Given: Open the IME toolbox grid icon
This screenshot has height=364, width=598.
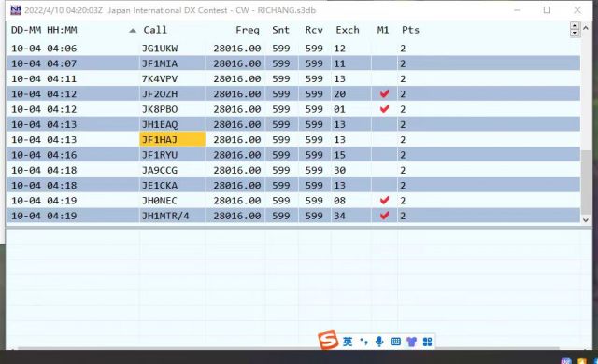Looking at the screenshot, I should [x=428, y=342].
